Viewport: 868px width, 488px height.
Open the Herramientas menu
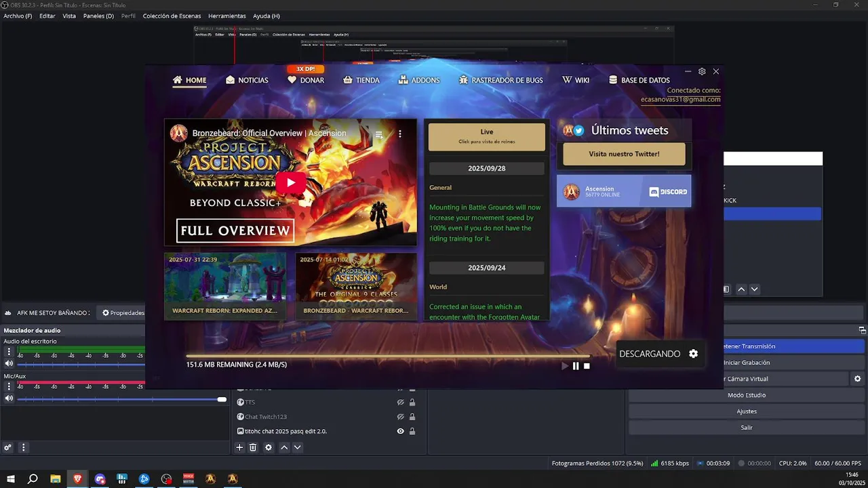[x=227, y=16]
